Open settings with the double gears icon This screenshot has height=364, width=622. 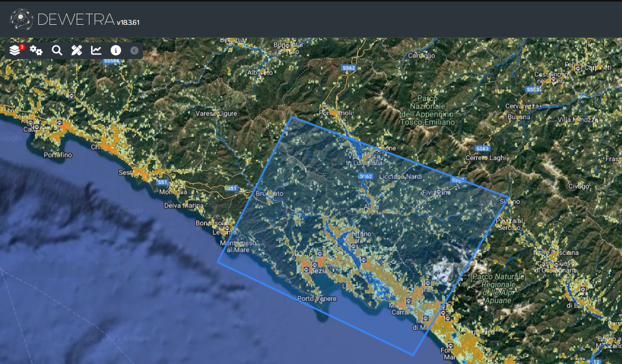tap(36, 50)
